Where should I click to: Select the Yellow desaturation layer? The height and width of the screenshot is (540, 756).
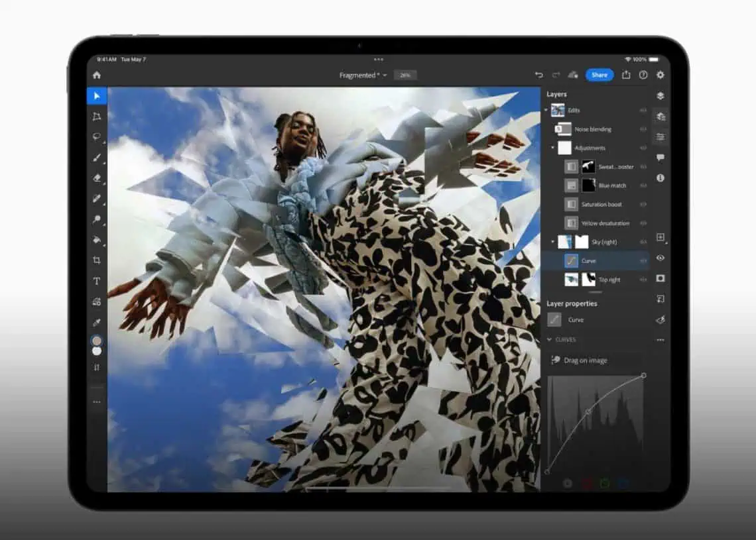point(605,223)
